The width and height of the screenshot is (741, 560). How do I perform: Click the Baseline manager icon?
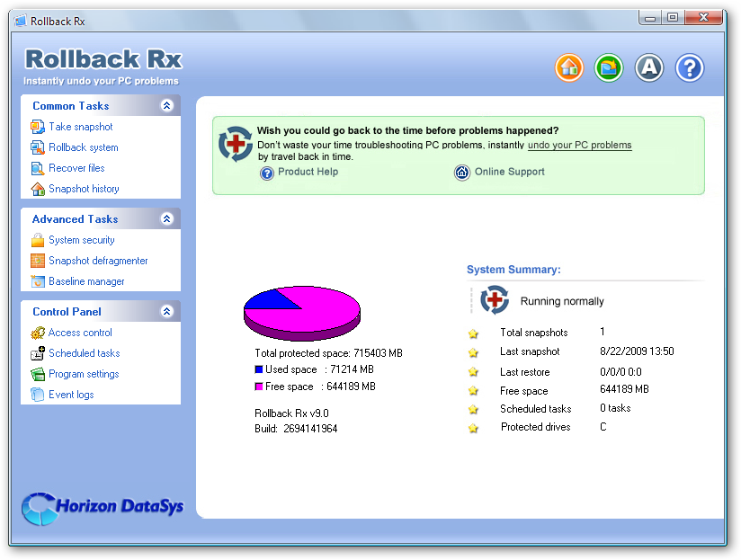pyautogui.click(x=38, y=281)
